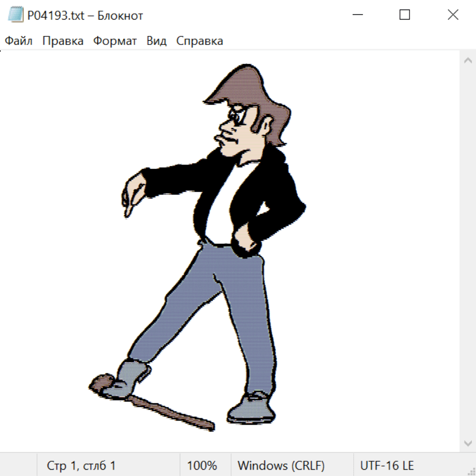Click the Notepad icon in title bar
476x476 pixels.
coord(16,15)
